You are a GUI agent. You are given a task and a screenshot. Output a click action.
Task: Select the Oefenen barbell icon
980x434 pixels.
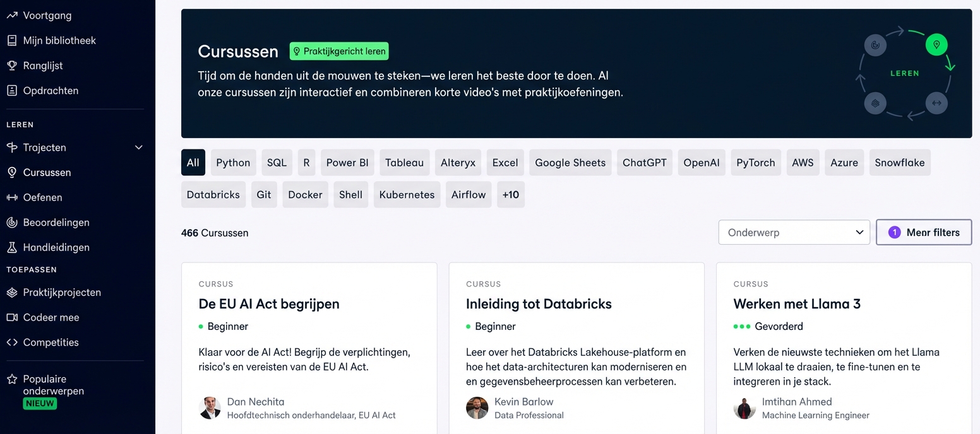pos(11,197)
